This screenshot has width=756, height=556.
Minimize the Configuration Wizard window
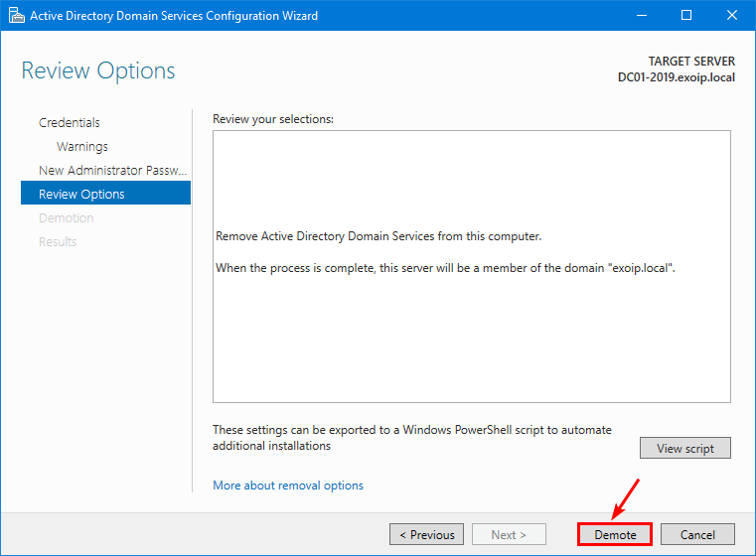pos(640,16)
